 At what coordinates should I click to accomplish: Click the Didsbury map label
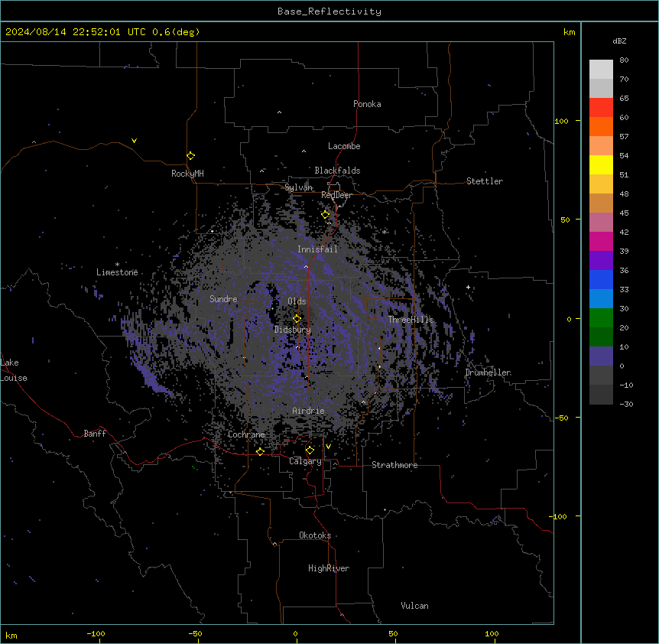pyautogui.click(x=293, y=330)
